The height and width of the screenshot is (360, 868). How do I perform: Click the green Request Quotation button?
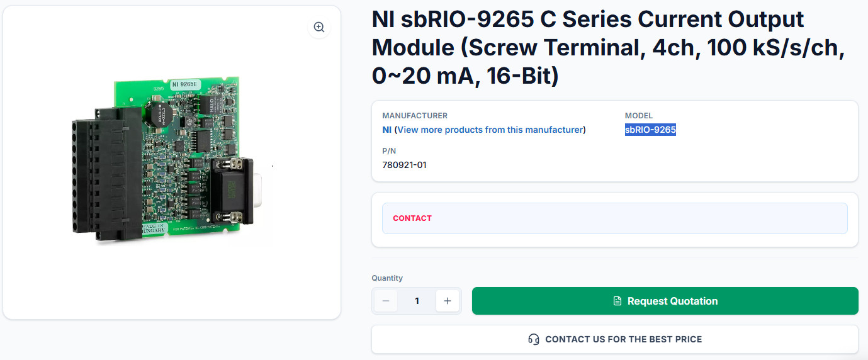[665, 301]
